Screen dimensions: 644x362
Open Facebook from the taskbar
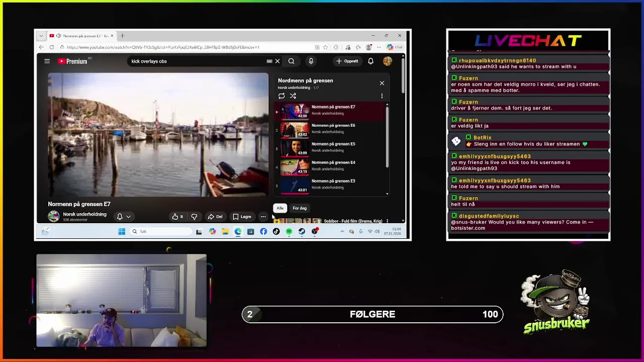coord(263,232)
